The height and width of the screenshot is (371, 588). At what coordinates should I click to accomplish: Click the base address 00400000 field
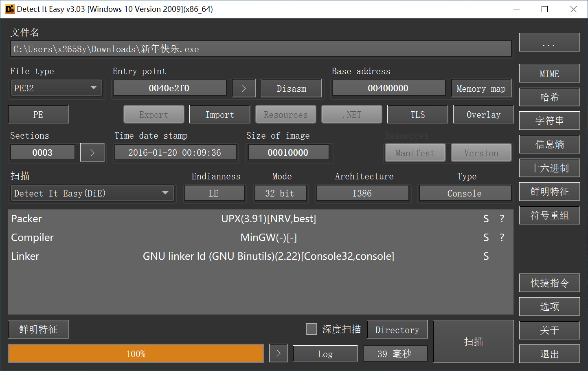point(388,88)
